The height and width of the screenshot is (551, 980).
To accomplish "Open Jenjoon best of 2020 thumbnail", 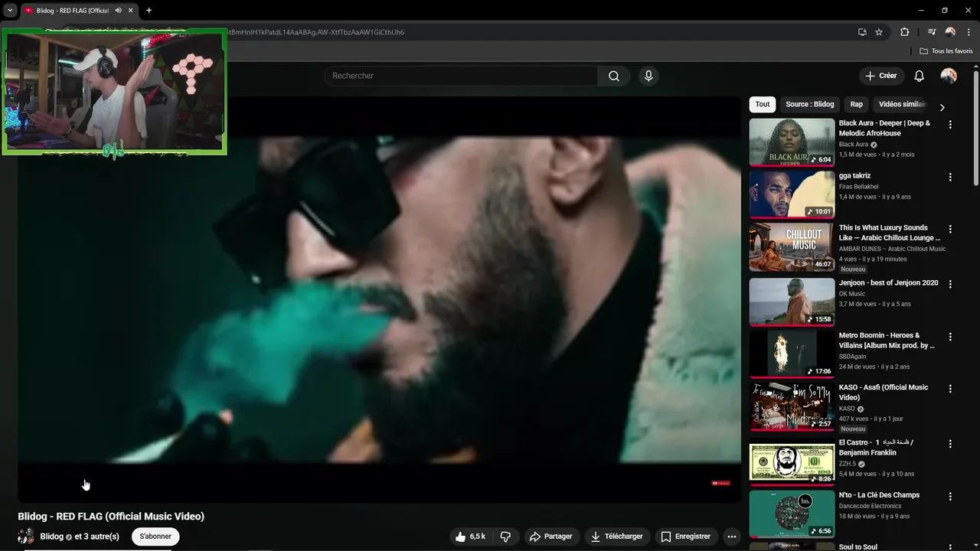I will pyautogui.click(x=792, y=302).
